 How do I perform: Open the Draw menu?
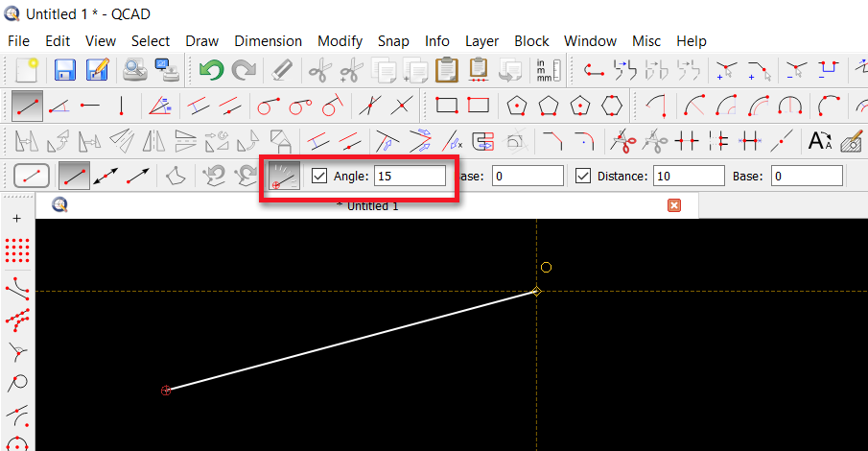pos(201,41)
